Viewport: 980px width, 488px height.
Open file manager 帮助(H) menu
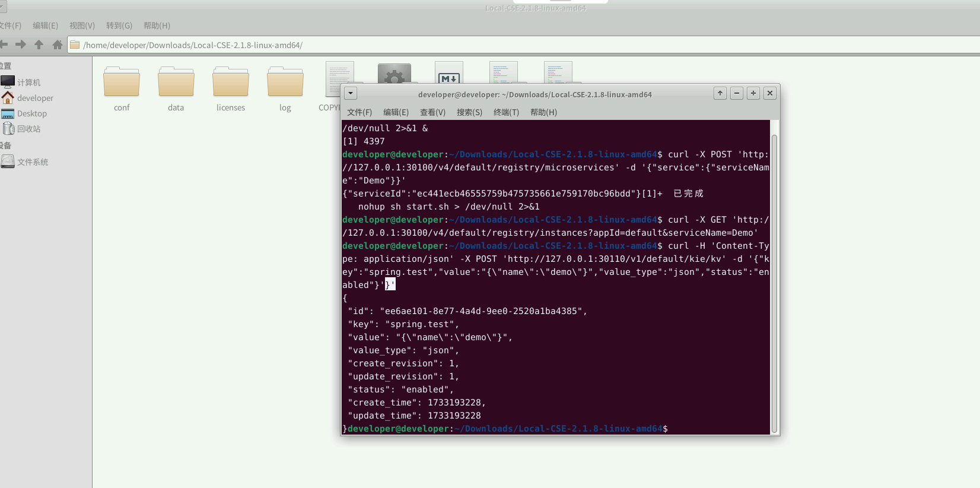point(157,26)
